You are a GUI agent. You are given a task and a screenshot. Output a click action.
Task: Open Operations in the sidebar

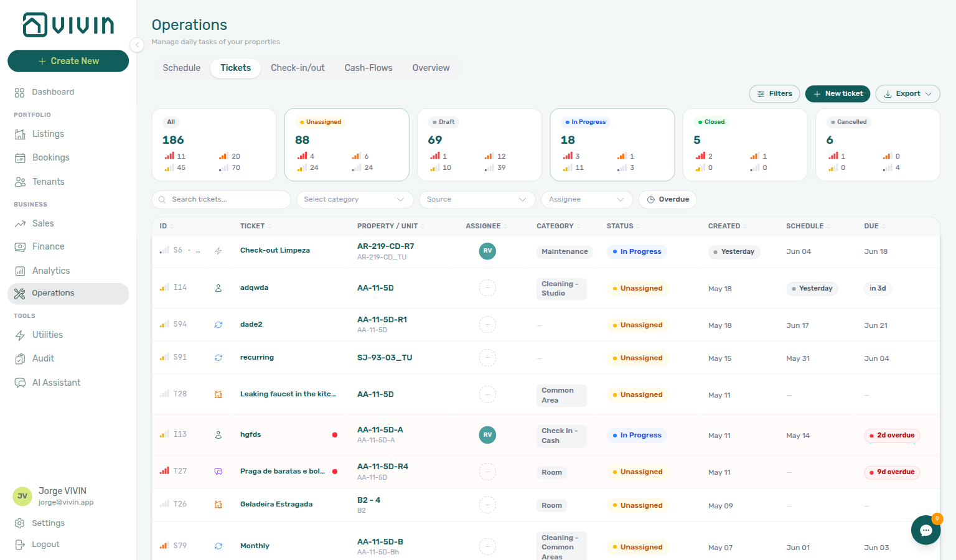click(68, 294)
